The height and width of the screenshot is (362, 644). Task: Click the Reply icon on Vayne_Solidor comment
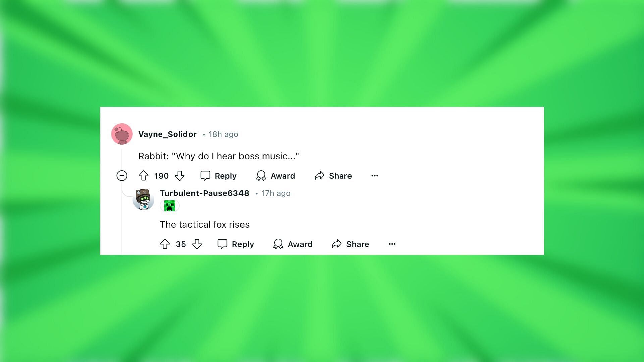point(205,176)
